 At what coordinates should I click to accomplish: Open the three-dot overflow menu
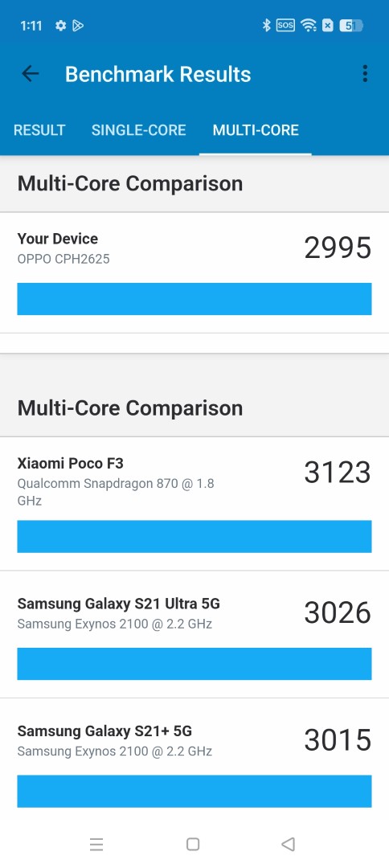tap(365, 74)
